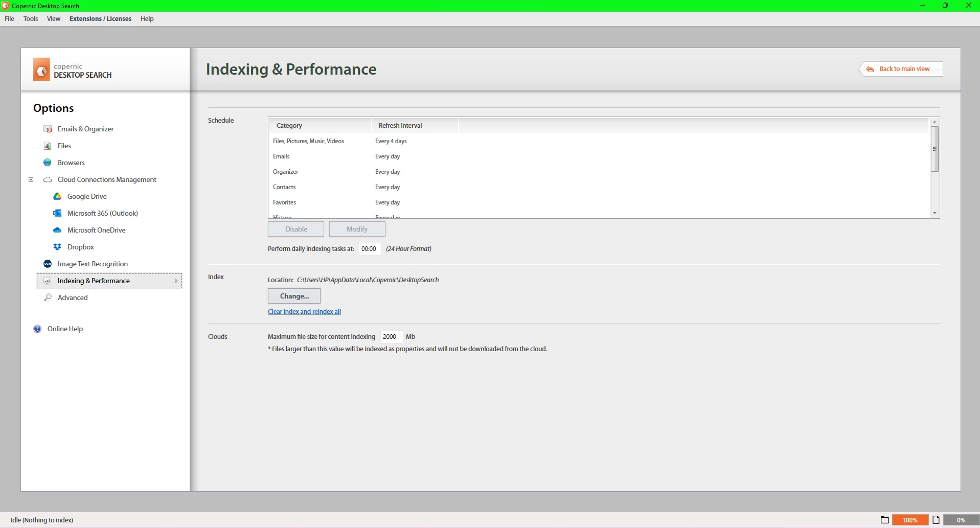This screenshot has width=980, height=528.
Task: Click the Microsoft OneDrive cloud icon
Action: [57, 230]
